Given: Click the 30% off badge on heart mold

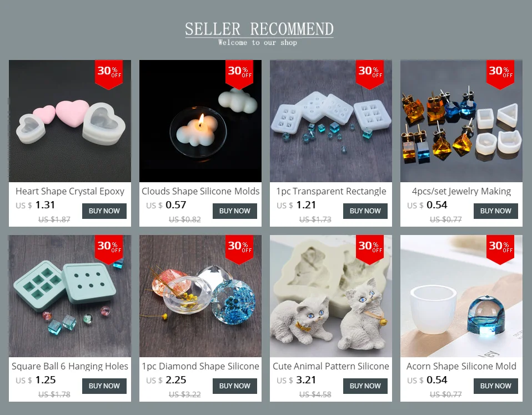Looking at the screenshot, I should point(109,74).
